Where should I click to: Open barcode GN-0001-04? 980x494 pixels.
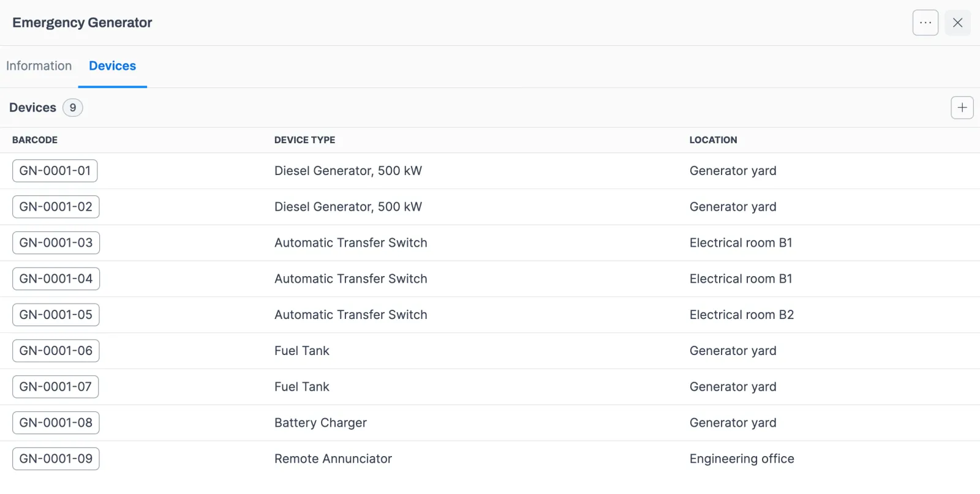56,279
